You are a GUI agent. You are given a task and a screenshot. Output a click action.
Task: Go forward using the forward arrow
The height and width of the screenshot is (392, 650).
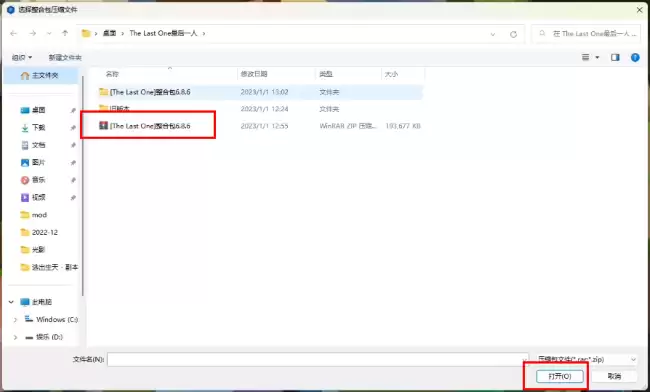pos(33,34)
